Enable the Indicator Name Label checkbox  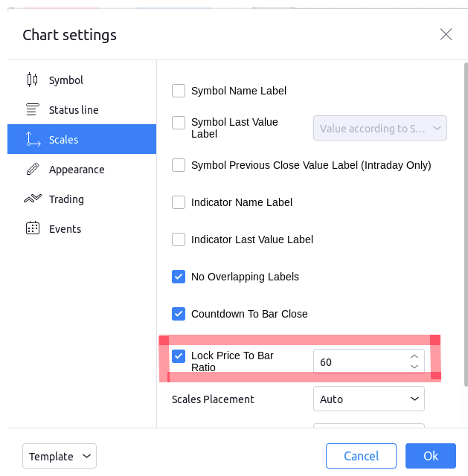tap(179, 202)
